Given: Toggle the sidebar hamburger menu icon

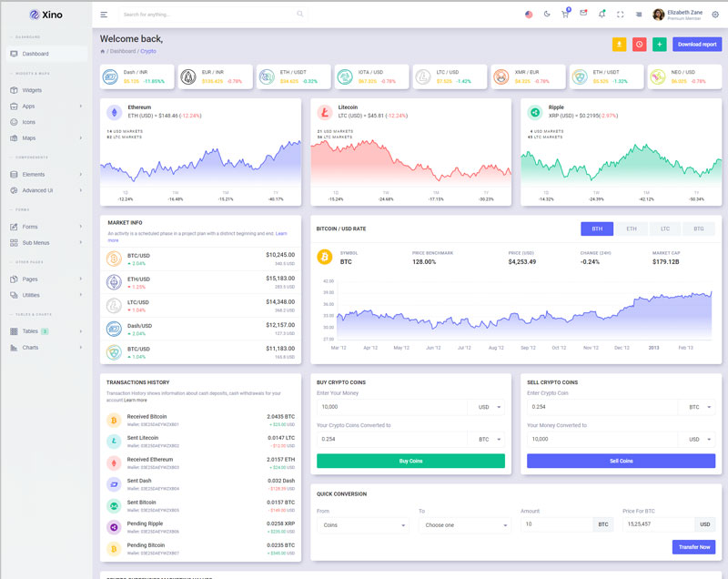Looking at the screenshot, I should click(104, 15).
